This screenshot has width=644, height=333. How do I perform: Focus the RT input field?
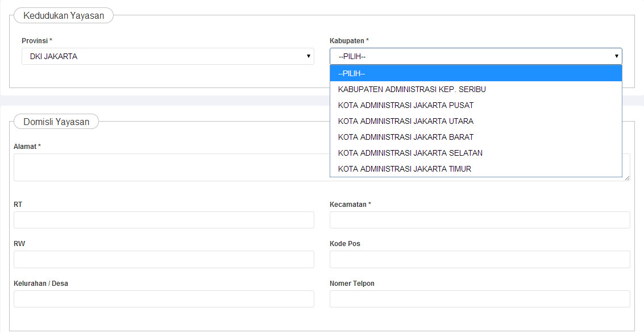tap(164, 220)
